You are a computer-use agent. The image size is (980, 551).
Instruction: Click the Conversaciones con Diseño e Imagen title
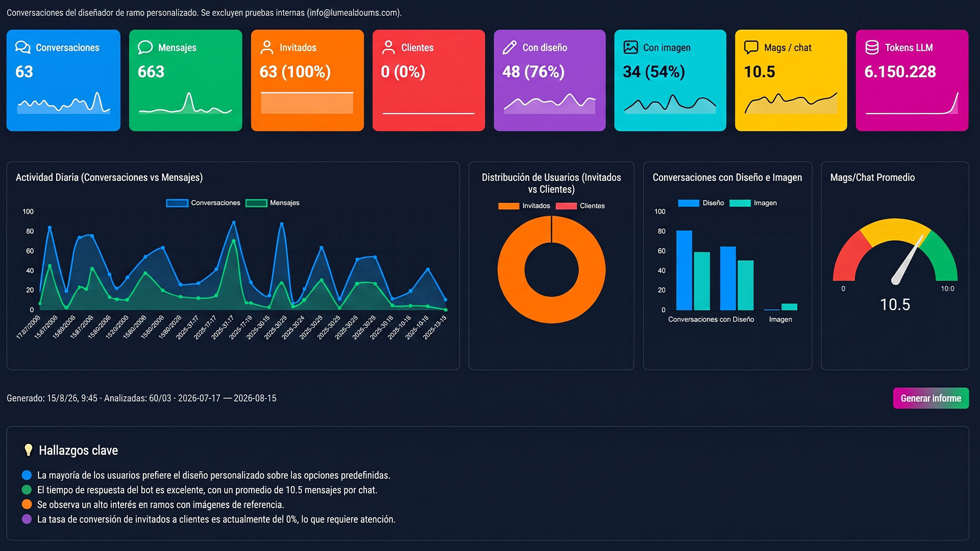point(727,178)
